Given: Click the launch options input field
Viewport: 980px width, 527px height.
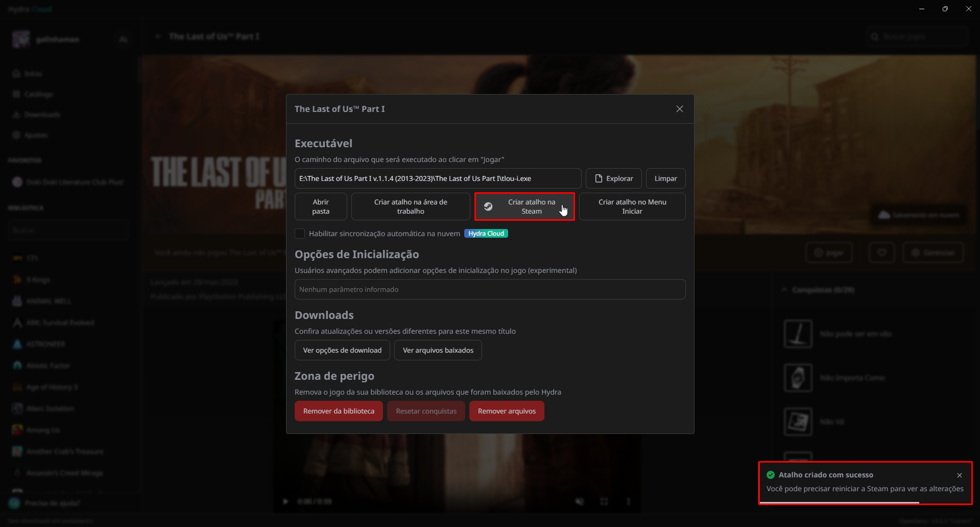Looking at the screenshot, I should point(490,289).
